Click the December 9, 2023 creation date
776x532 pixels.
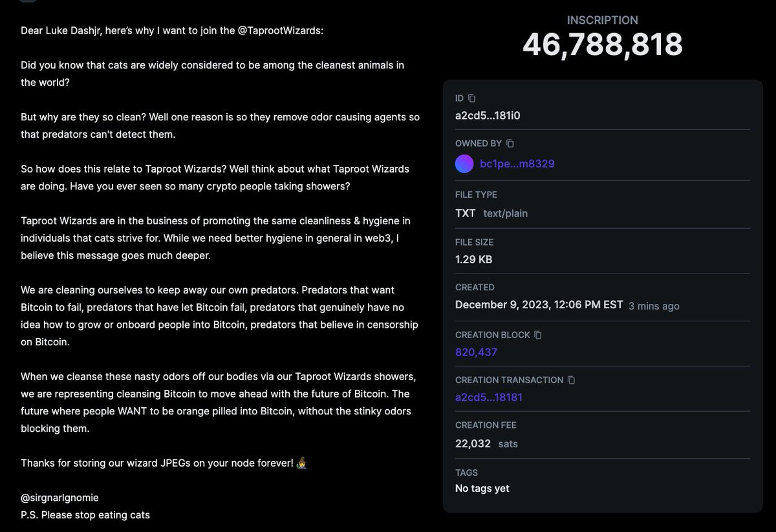point(539,305)
